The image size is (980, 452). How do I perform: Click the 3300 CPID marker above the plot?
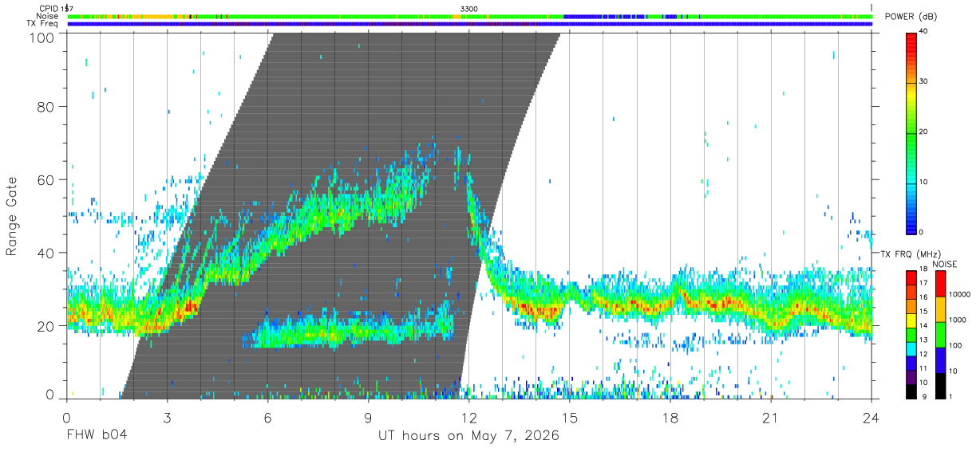click(x=469, y=8)
